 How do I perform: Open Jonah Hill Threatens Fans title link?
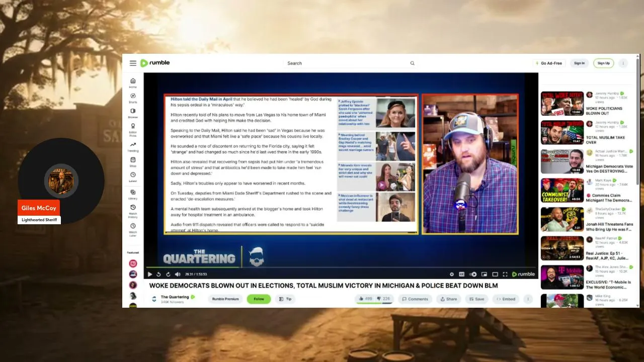click(609, 227)
